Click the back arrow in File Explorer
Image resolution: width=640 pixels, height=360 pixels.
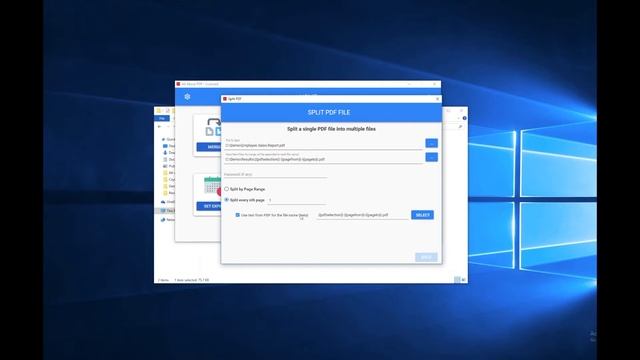tap(159, 127)
